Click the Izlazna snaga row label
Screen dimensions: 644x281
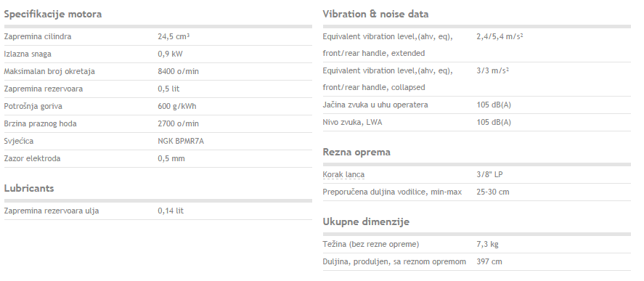click(28, 54)
